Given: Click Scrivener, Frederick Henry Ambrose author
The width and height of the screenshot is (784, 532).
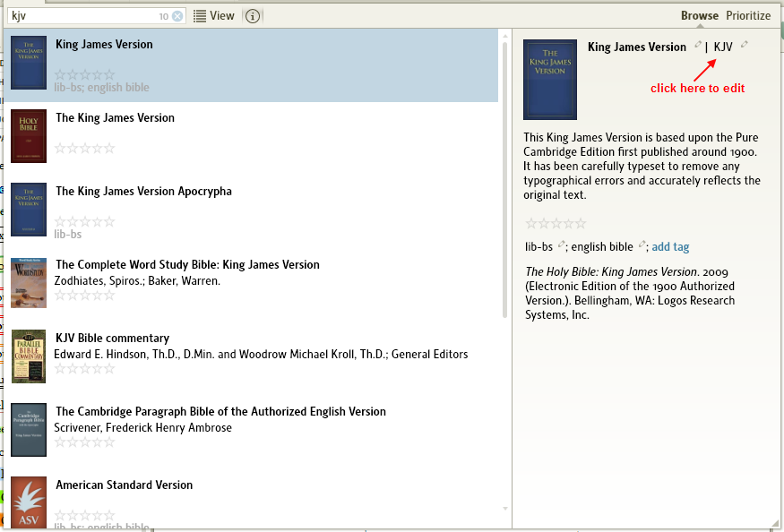Looking at the screenshot, I should 143,428.
